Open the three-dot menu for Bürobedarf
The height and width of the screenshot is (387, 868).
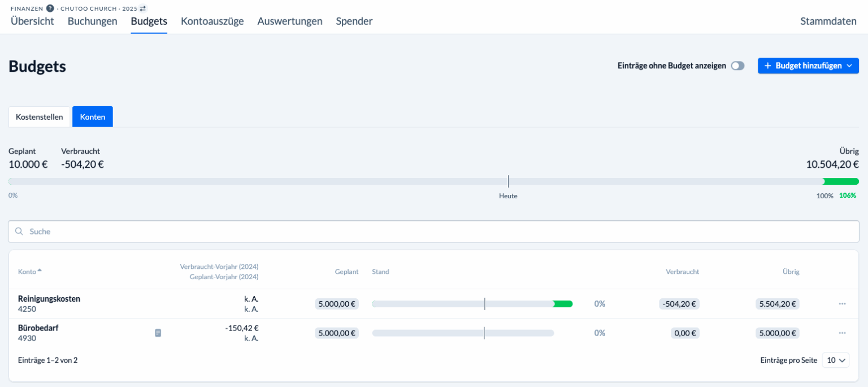[842, 333]
